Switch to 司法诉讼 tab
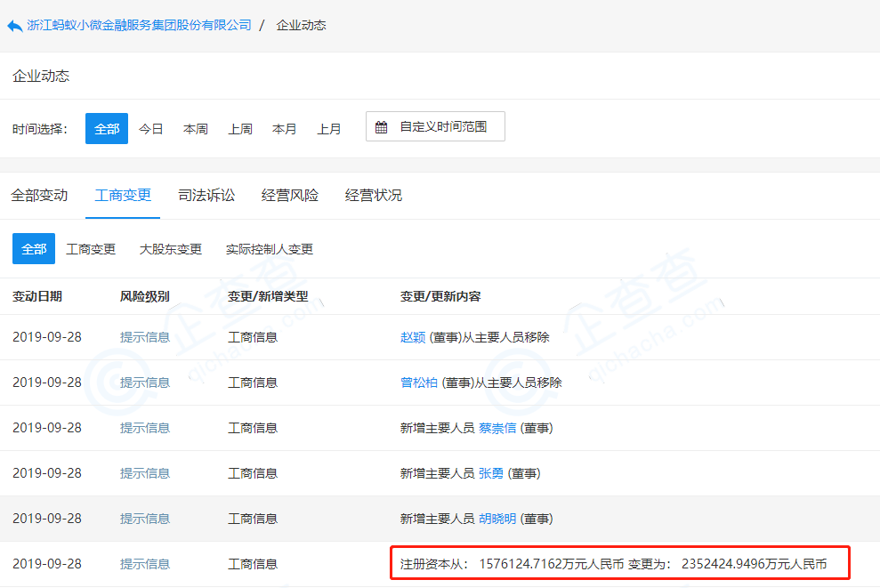This screenshot has width=880, height=588. pos(206,195)
